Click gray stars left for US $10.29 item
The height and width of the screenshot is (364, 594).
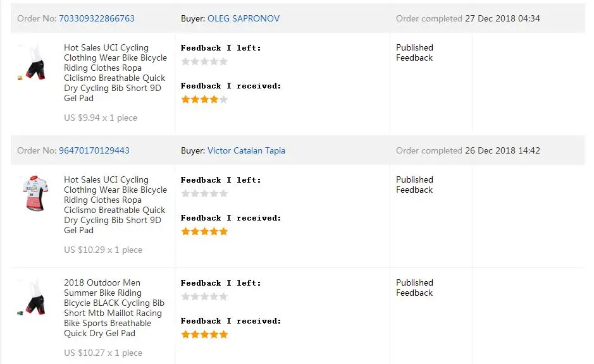point(204,194)
